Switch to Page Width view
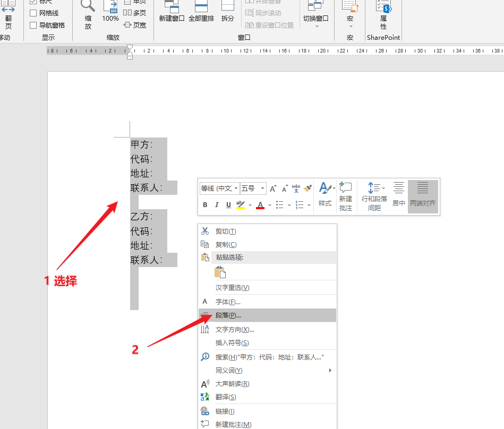The image size is (504, 429). pos(135,25)
